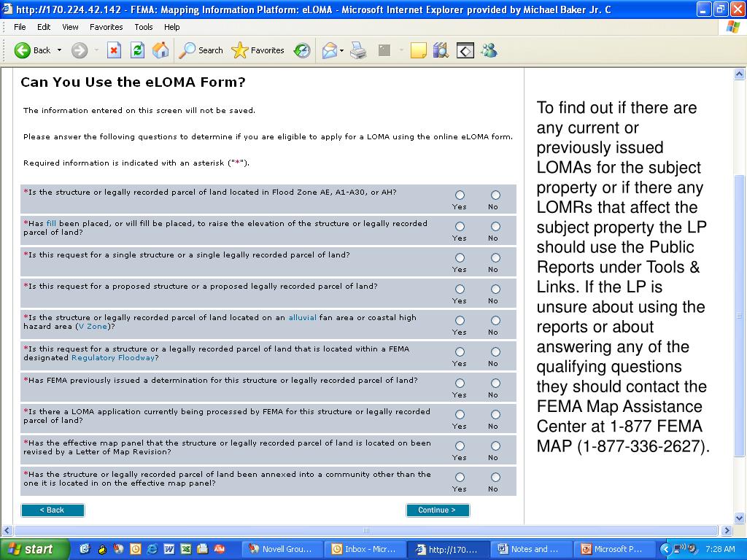Image resolution: width=747 pixels, height=560 pixels.
Task: Click the grayed Edit toolbar icon
Action: click(384, 50)
